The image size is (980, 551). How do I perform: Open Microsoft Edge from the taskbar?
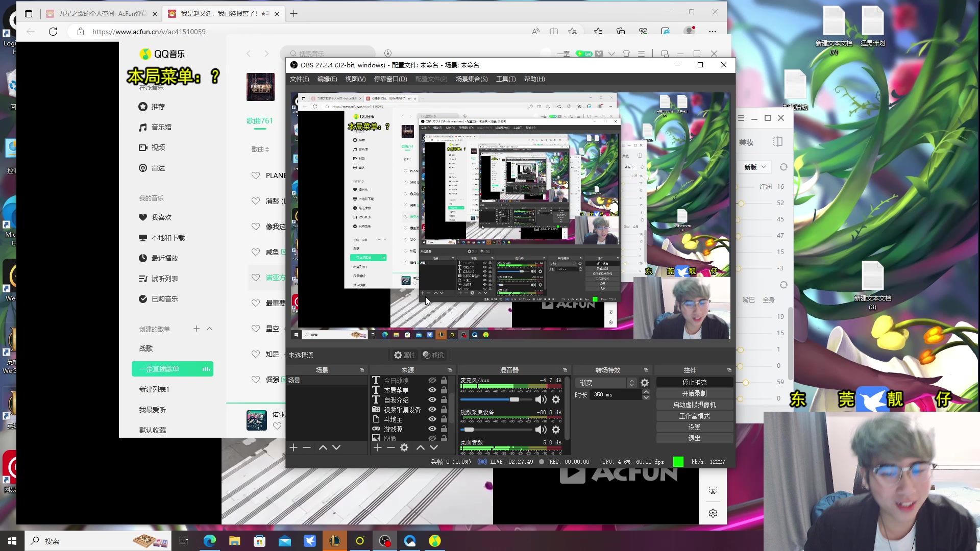point(210,541)
